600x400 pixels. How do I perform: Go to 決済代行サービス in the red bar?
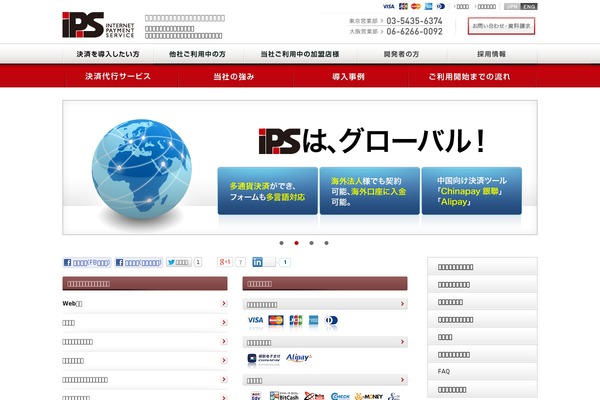coord(118,76)
